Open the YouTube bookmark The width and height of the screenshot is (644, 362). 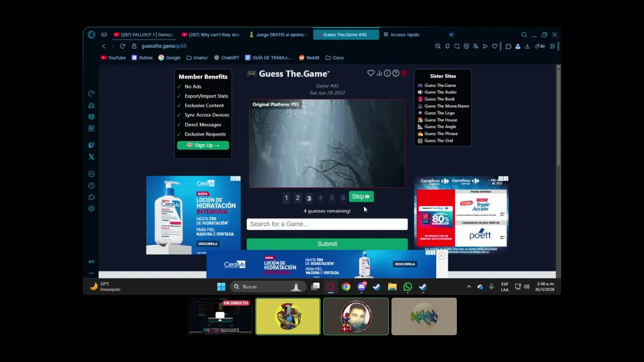(113, 58)
